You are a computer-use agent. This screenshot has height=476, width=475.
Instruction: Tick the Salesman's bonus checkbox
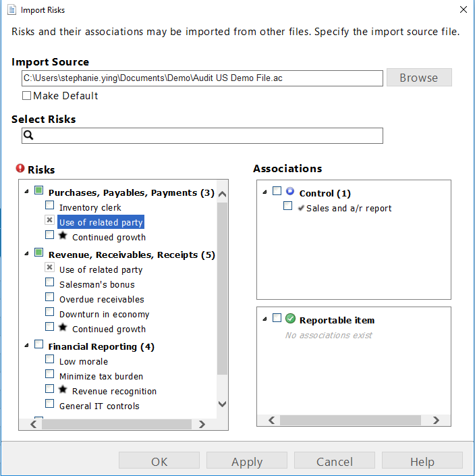coord(50,283)
